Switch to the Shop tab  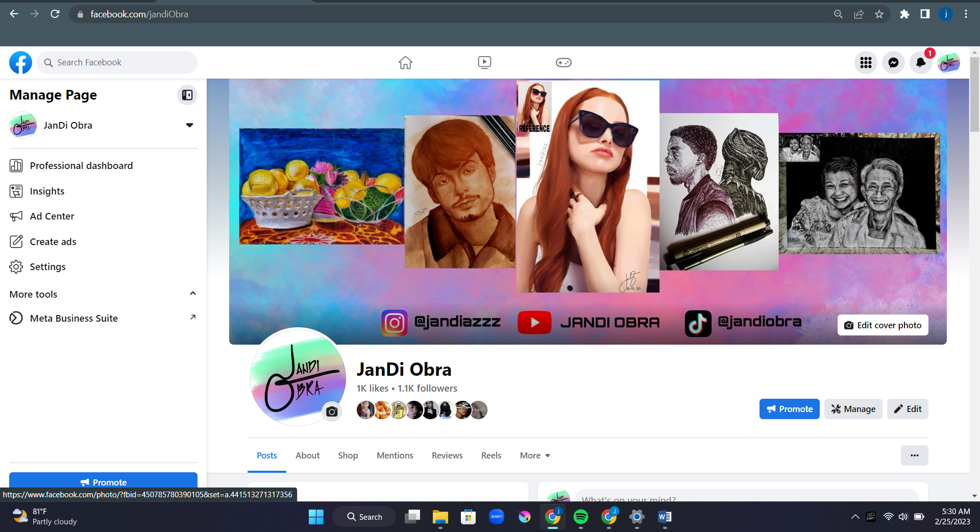[348, 455]
